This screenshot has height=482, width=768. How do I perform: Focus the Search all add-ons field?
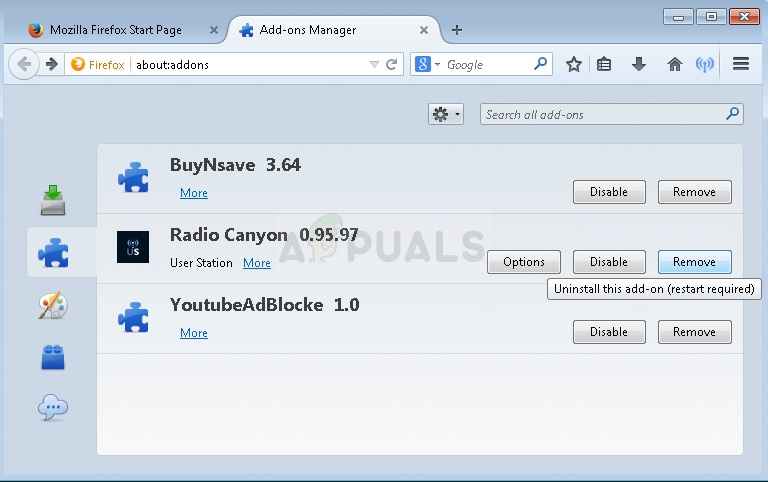click(612, 114)
